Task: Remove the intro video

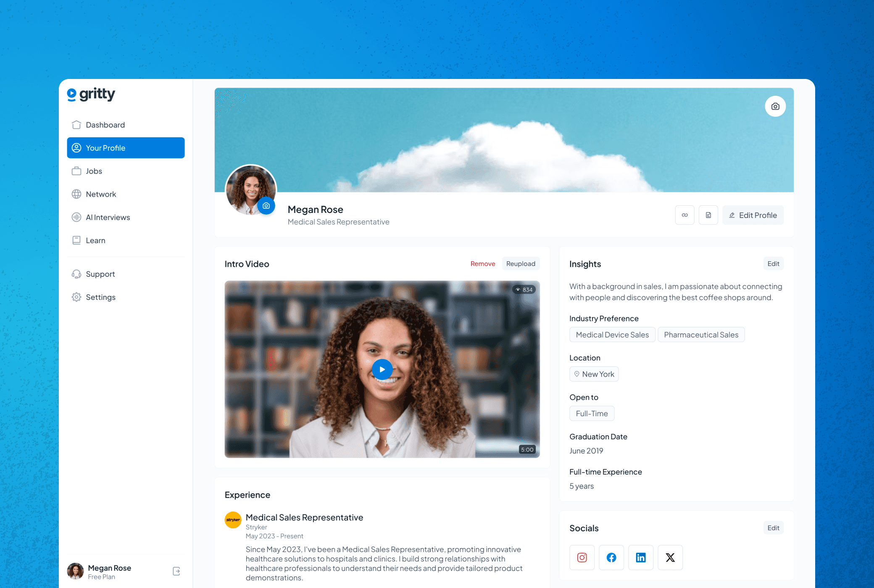Action: click(x=483, y=264)
